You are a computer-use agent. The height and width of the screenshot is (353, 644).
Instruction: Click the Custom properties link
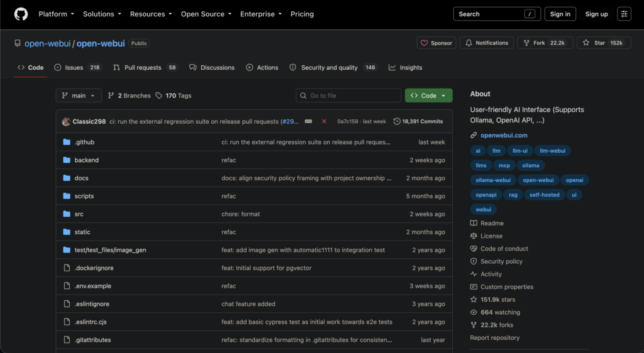[x=507, y=286]
